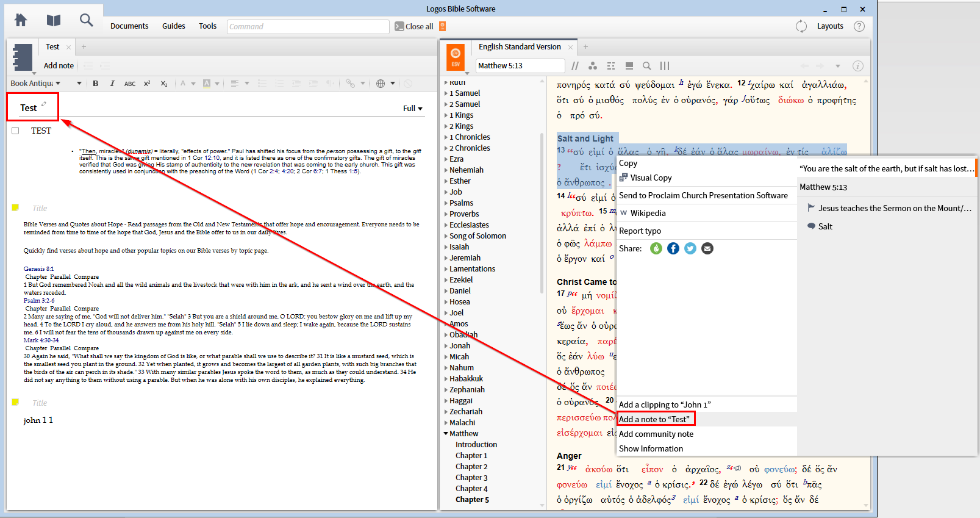Share verse via Twitter icon

click(690, 248)
